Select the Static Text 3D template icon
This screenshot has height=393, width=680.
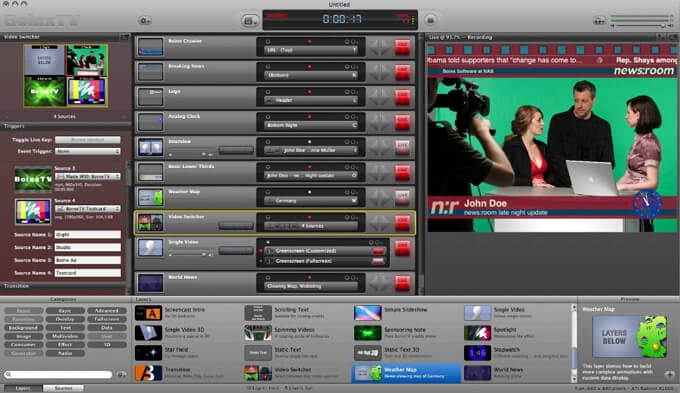pos(368,353)
